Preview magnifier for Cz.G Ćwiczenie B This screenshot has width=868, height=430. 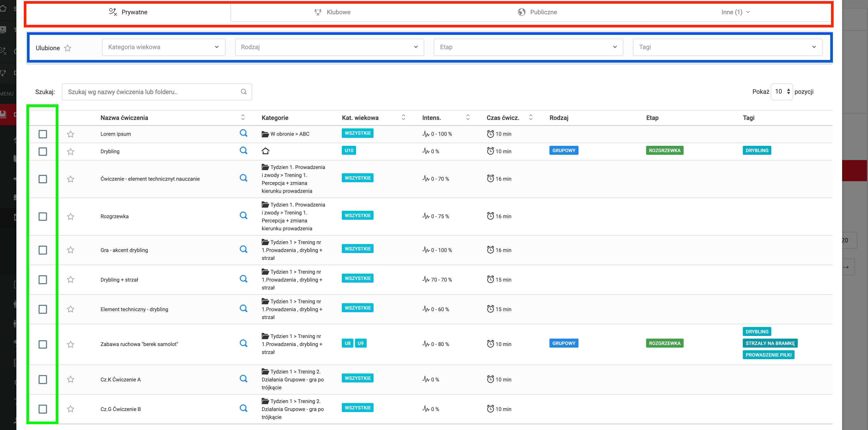243,408
